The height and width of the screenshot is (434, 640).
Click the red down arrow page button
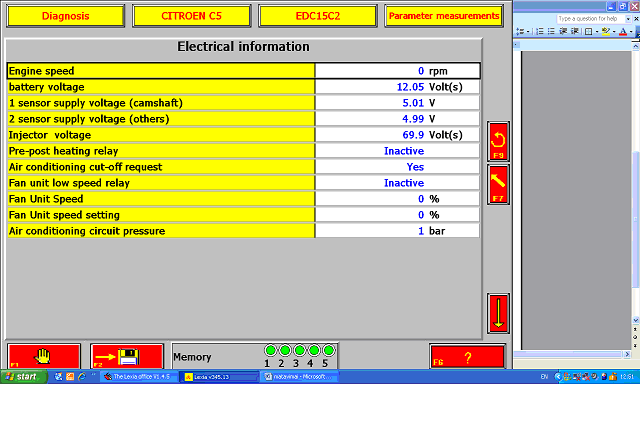click(x=498, y=313)
